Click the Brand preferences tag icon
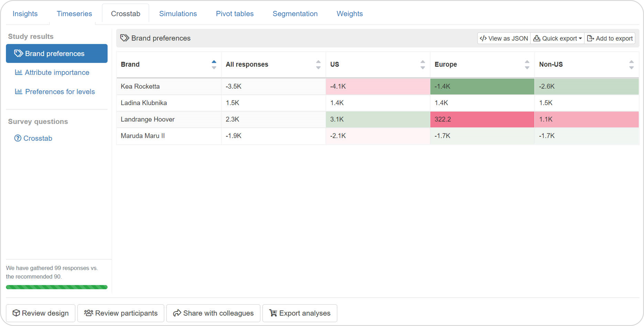Viewport: 644px width, 326px height. click(x=125, y=38)
